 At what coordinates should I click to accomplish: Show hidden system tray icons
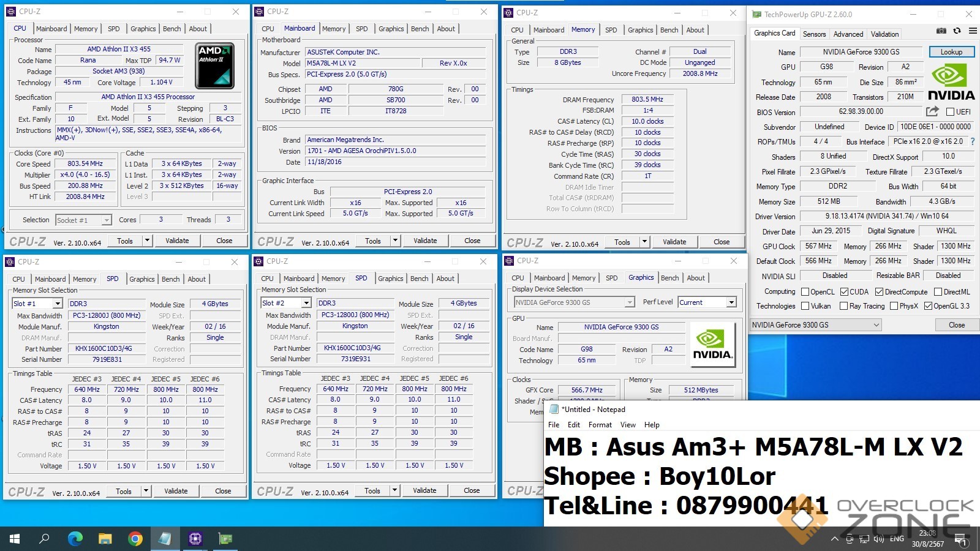[834, 539]
